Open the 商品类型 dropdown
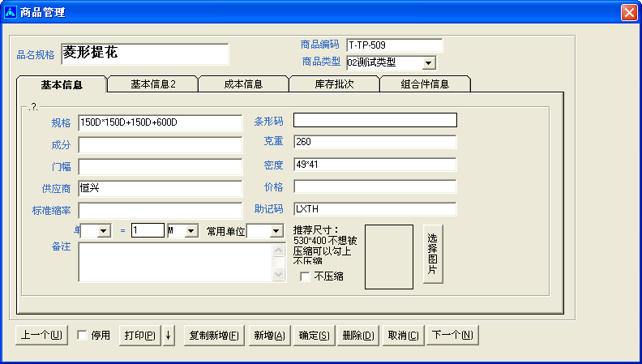The image size is (642, 364). [428, 63]
